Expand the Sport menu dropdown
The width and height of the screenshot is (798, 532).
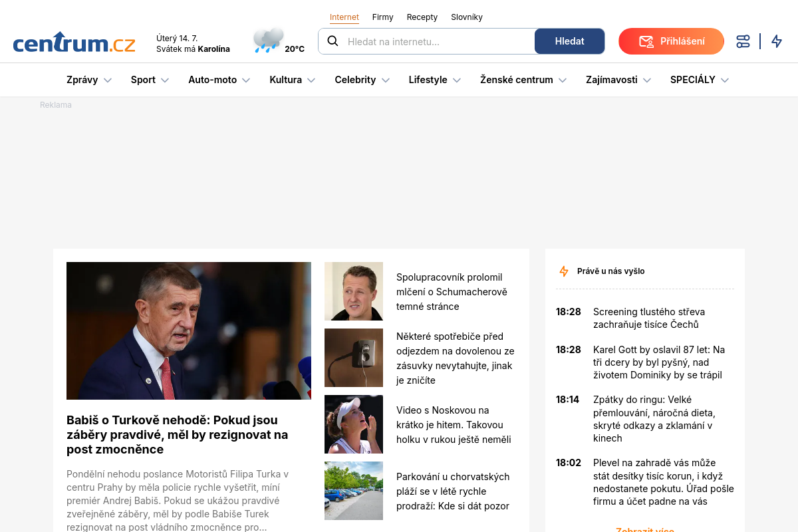coord(165,80)
